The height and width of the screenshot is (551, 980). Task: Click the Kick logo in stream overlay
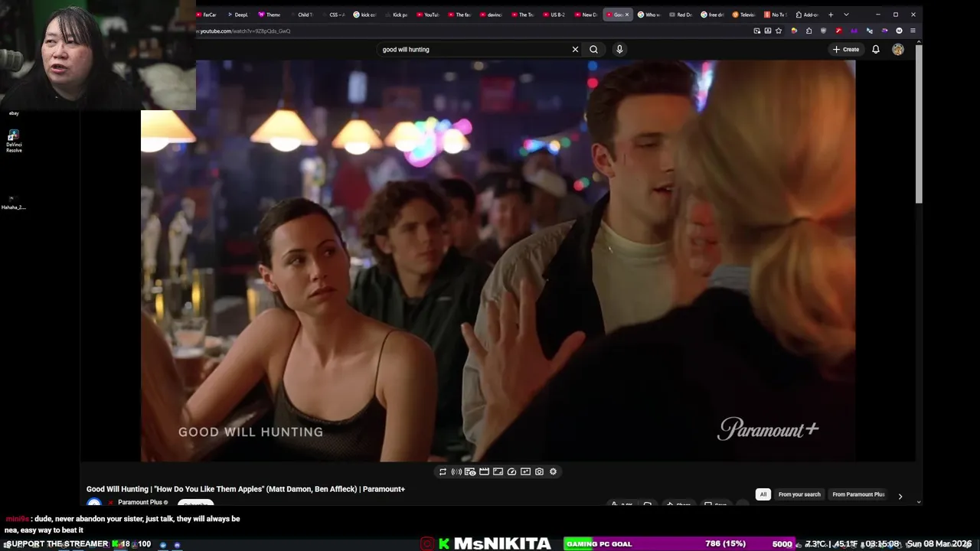tap(444, 543)
